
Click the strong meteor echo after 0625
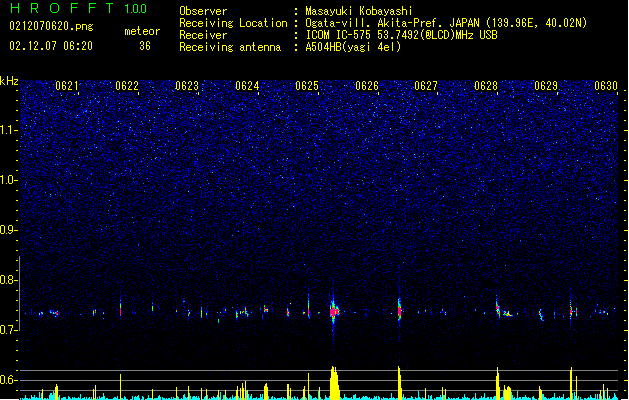334,311
